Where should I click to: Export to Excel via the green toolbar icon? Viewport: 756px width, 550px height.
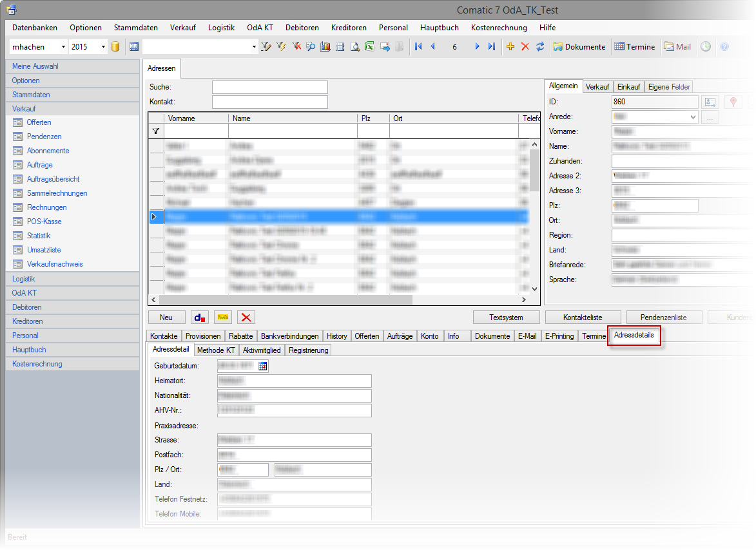coord(369,46)
